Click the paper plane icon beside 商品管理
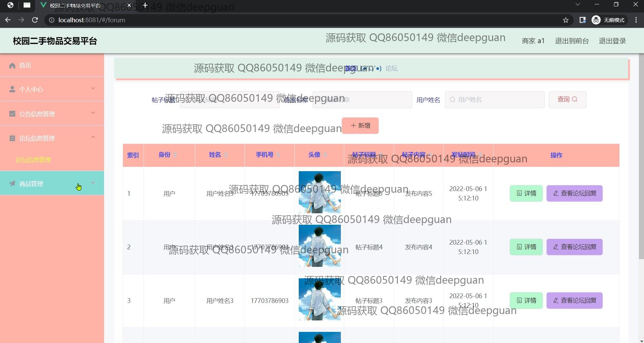 tap(12, 184)
